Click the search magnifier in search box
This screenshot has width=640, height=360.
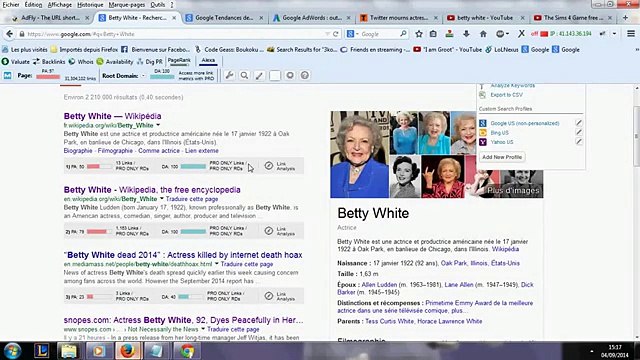click(403, 34)
